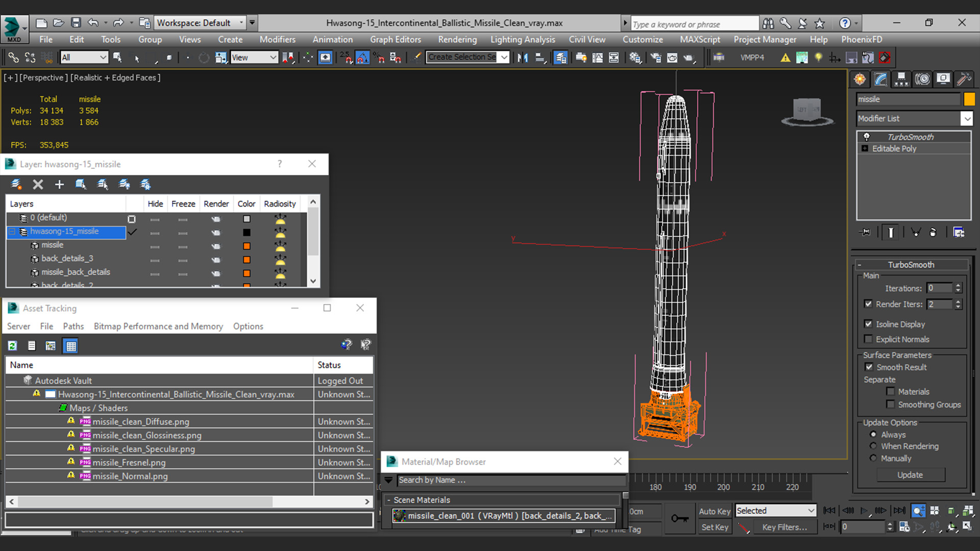Open Bitmap Performance and Memory menu
Screen dimensions: 980x551
click(x=158, y=327)
